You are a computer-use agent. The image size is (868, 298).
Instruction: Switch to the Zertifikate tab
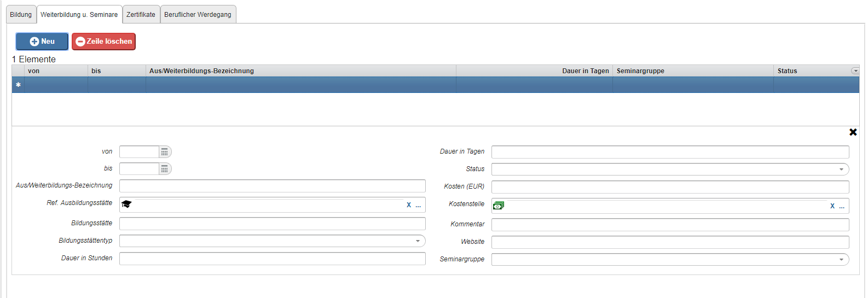pos(141,15)
